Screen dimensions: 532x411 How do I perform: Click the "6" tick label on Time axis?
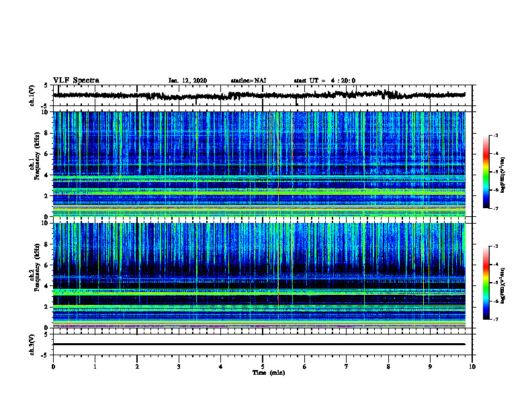point(305,367)
